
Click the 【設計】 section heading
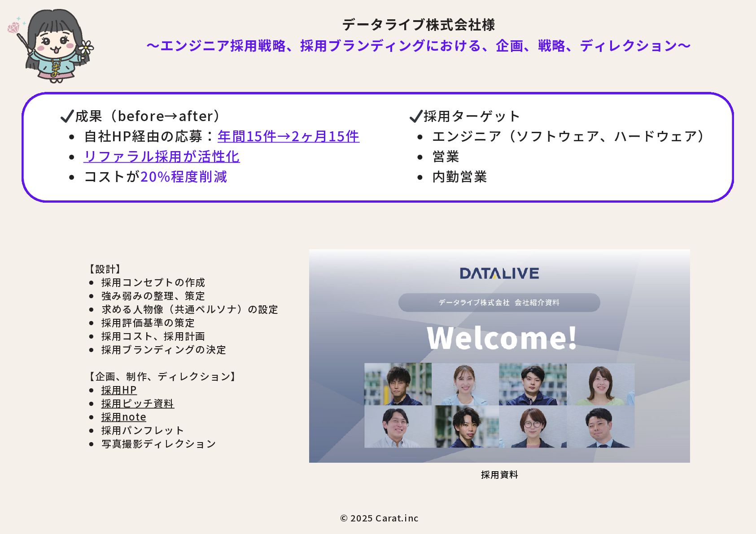[105, 269]
